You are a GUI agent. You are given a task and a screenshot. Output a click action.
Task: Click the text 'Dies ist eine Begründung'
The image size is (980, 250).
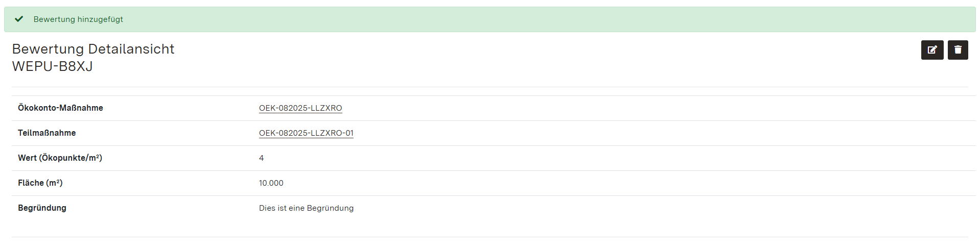point(306,208)
